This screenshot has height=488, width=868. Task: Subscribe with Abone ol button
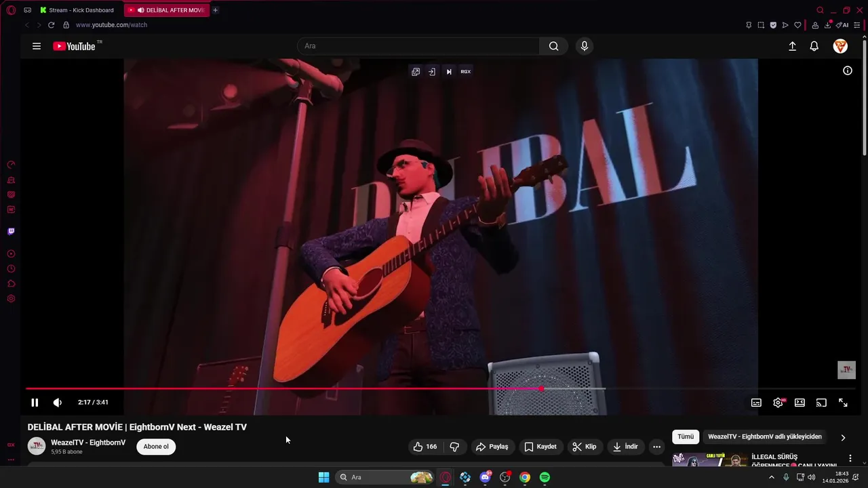pyautogui.click(x=156, y=447)
